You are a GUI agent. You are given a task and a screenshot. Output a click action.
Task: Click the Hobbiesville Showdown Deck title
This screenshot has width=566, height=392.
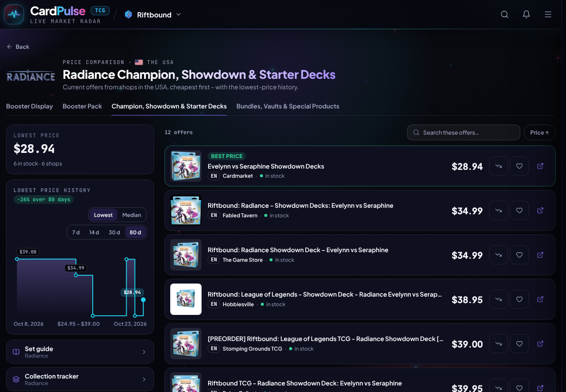coord(325,294)
